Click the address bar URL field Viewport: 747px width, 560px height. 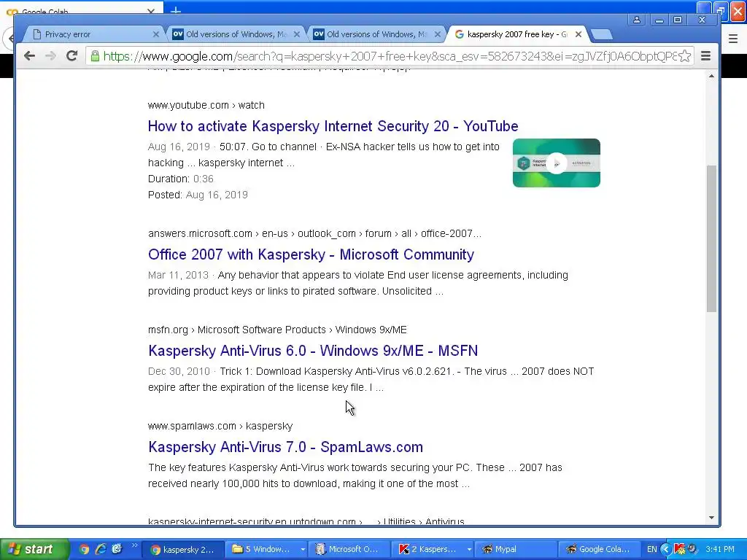390,56
